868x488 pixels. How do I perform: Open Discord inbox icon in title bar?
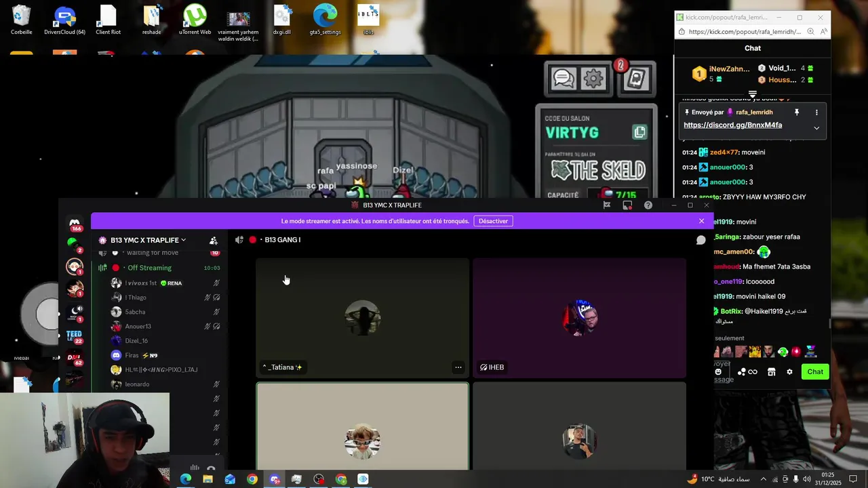627,205
